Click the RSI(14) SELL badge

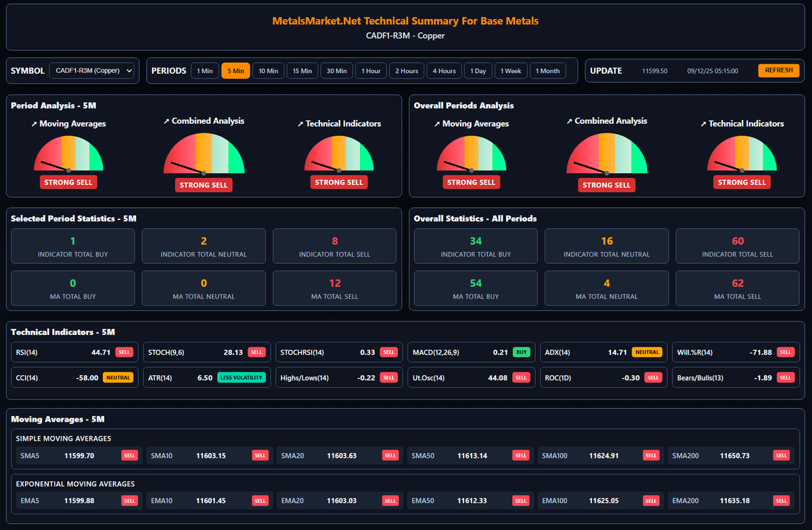pos(124,352)
